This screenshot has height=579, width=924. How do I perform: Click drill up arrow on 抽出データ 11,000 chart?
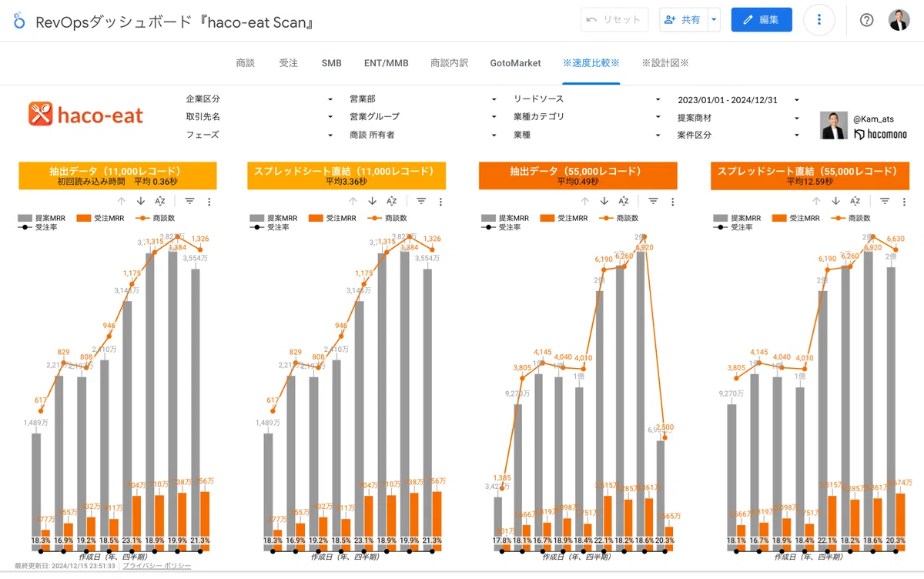coord(121,201)
